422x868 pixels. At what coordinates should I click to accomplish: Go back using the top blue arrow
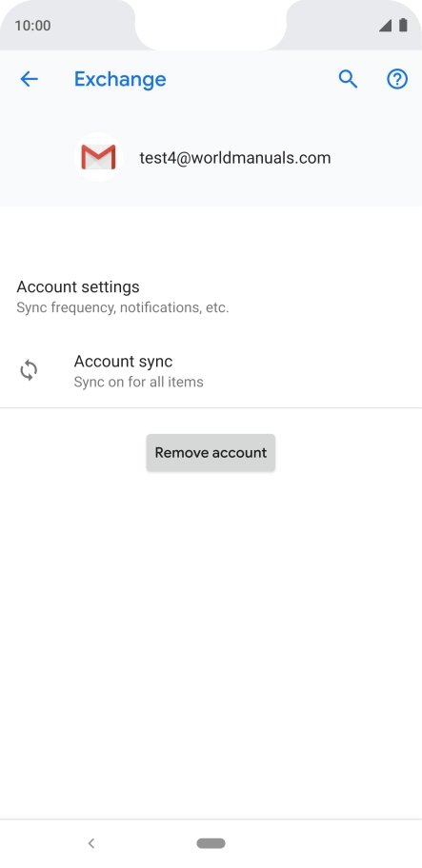[29, 79]
